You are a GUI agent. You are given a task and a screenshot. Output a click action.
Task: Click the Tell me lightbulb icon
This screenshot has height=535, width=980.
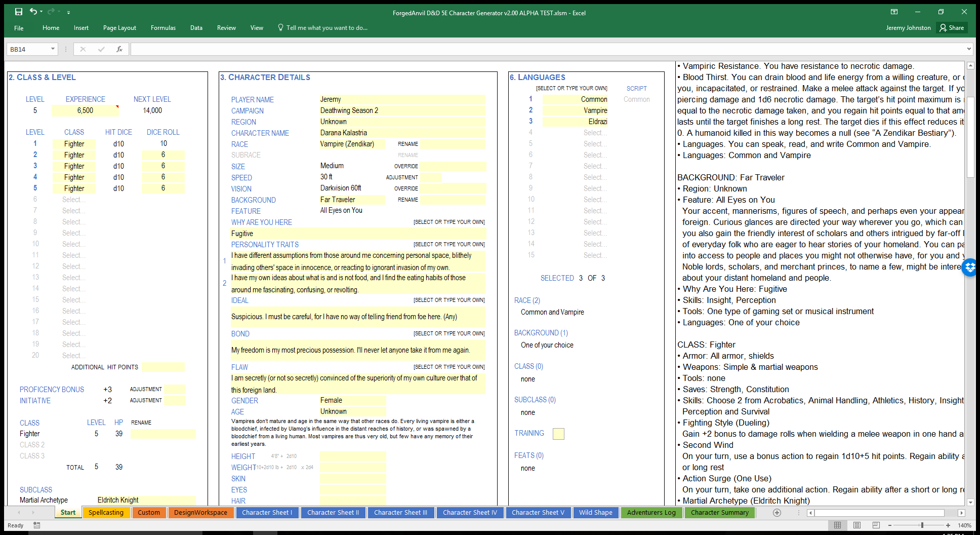pyautogui.click(x=280, y=27)
